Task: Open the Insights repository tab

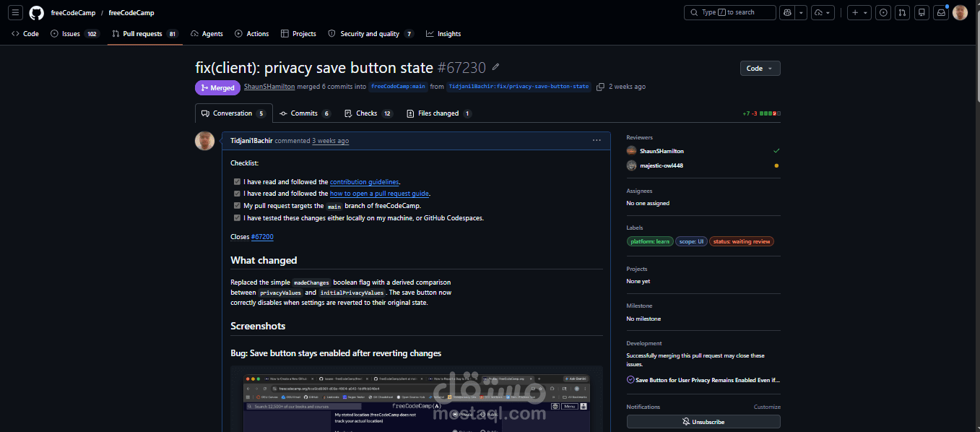Action: tap(443, 34)
